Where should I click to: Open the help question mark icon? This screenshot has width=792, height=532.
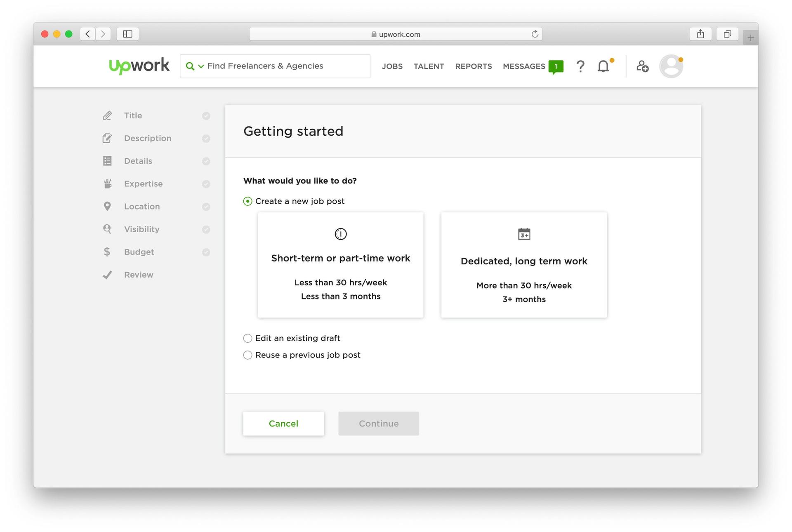(580, 66)
